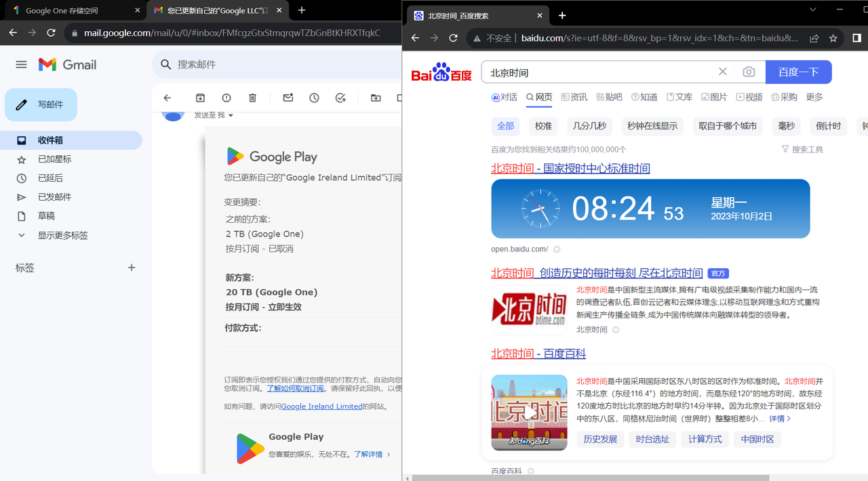Expand 详情 for Baidu Baike result
The image size is (868, 481).
pos(780,419)
